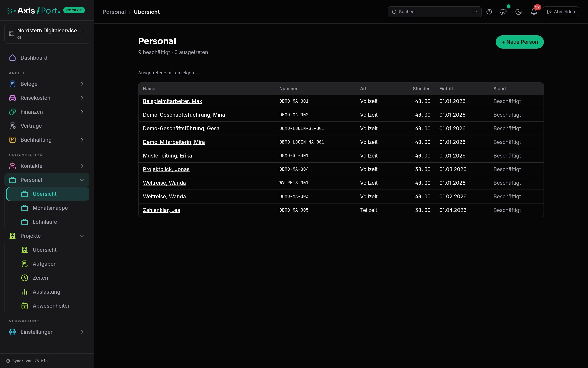The image size is (588, 368).
Task: Click the Name column header
Action: tap(149, 89)
